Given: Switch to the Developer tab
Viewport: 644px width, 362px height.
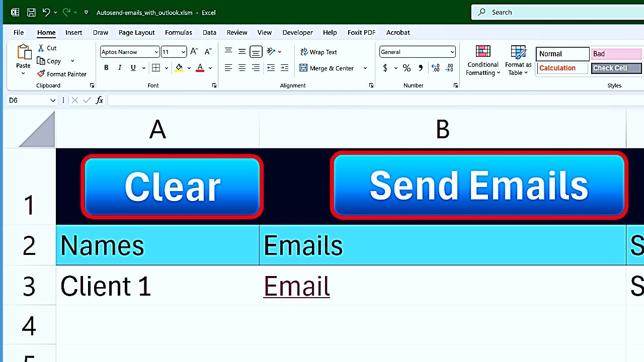Looking at the screenshot, I should pyautogui.click(x=297, y=32).
